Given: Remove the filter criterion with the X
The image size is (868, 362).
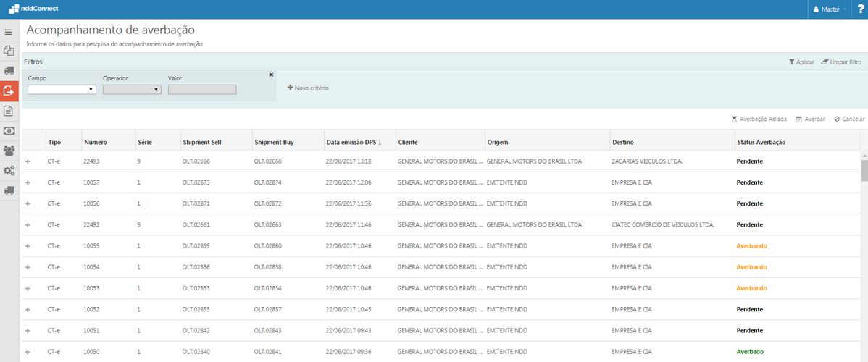Looking at the screenshot, I should [271, 75].
